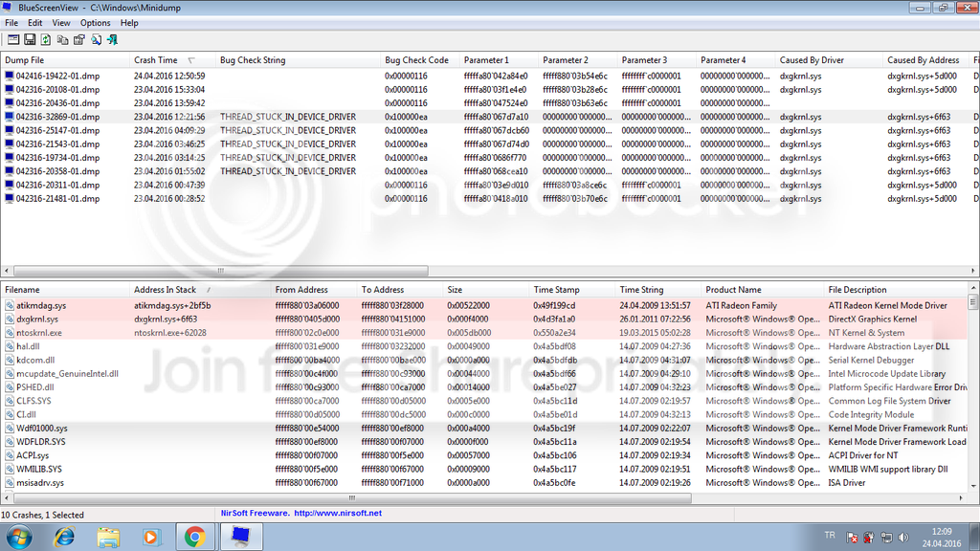Open the Windows Start menu

[x=19, y=538]
